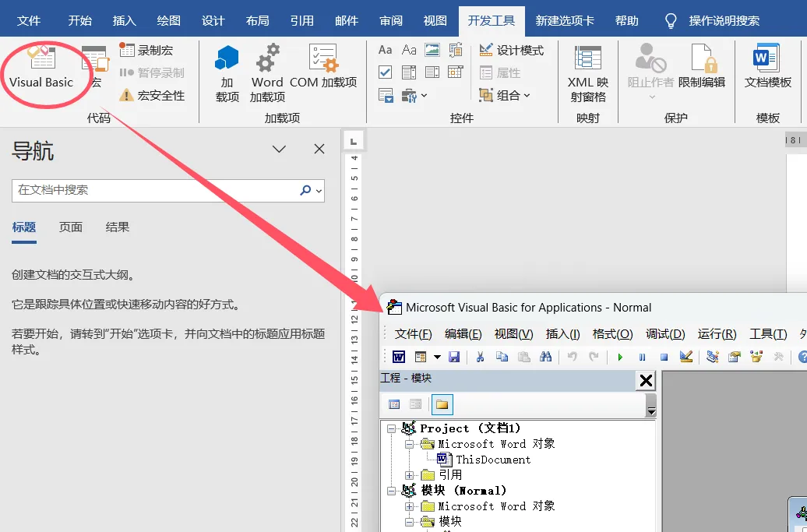Open 宏安全性 macro security settings
This screenshot has height=532, width=807.
pos(152,95)
